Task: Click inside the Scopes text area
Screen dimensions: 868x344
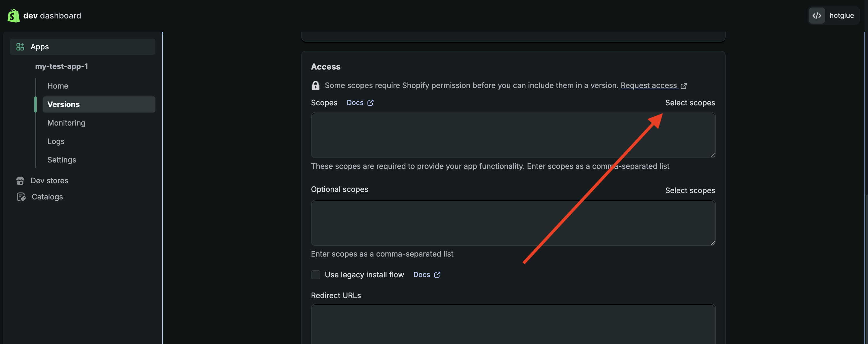Action: point(513,135)
